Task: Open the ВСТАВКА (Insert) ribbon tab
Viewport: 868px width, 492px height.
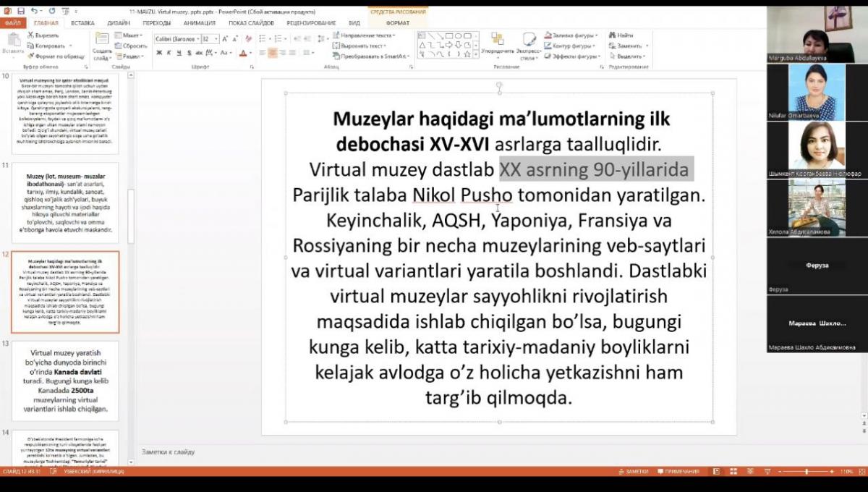Action: click(82, 23)
